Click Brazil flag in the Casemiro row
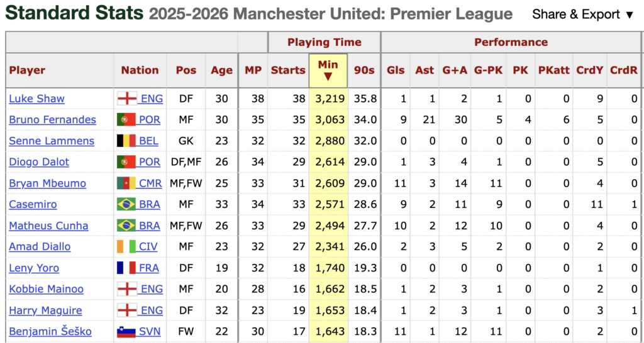This screenshot has height=343, width=644. pyautogui.click(x=127, y=204)
